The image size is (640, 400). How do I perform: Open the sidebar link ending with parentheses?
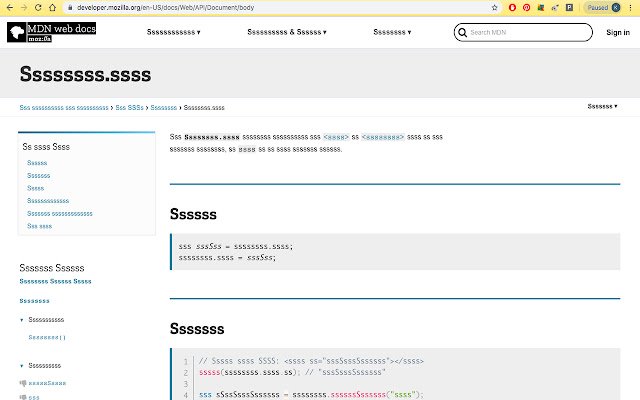coord(47,337)
